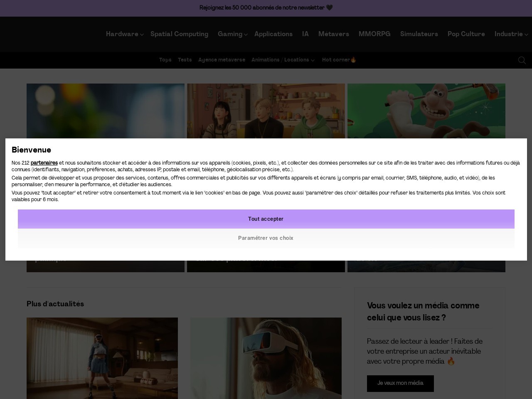Open the Métavers section
532x399 pixels.
[334, 34]
